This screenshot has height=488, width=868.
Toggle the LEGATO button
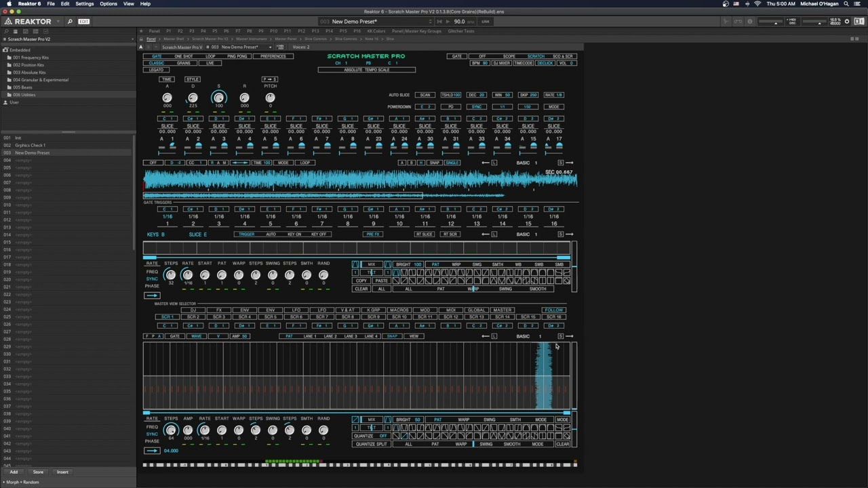tap(156, 70)
